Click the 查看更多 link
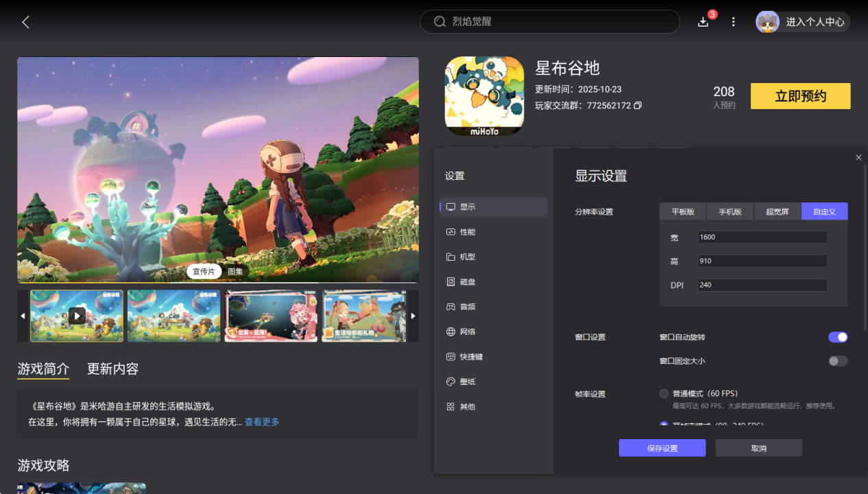 coord(262,422)
